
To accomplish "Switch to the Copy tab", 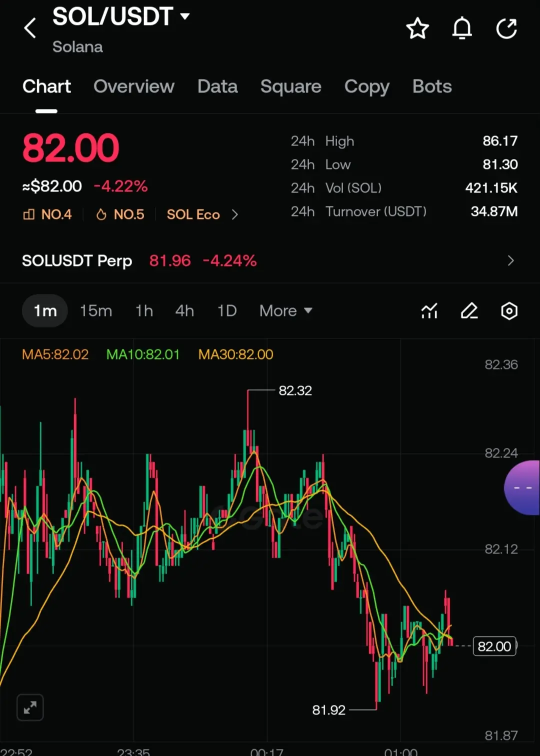I will coord(367,86).
